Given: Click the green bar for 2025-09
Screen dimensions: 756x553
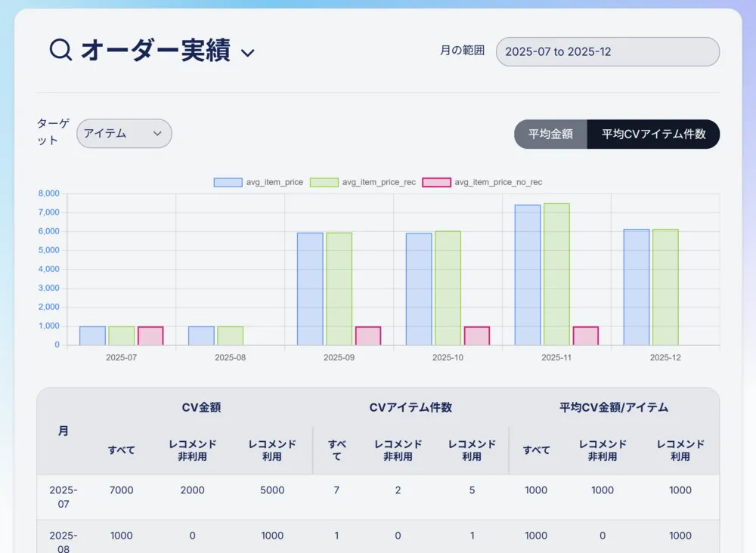Looking at the screenshot, I should (339, 289).
